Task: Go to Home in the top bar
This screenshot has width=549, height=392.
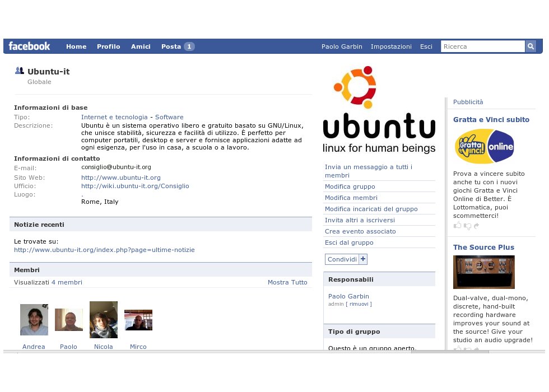Action: click(x=76, y=46)
